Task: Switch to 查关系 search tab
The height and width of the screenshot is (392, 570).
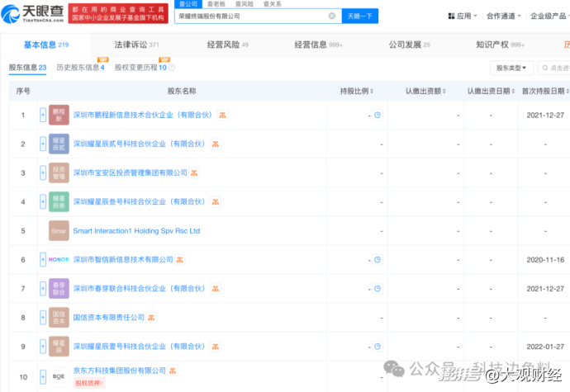Action: (x=273, y=4)
